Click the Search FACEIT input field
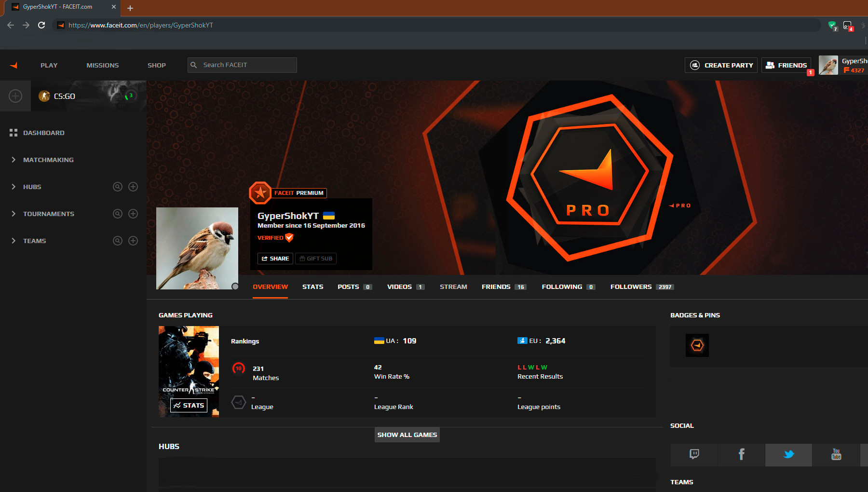Image resolution: width=868 pixels, height=492 pixels. click(242, 65)
